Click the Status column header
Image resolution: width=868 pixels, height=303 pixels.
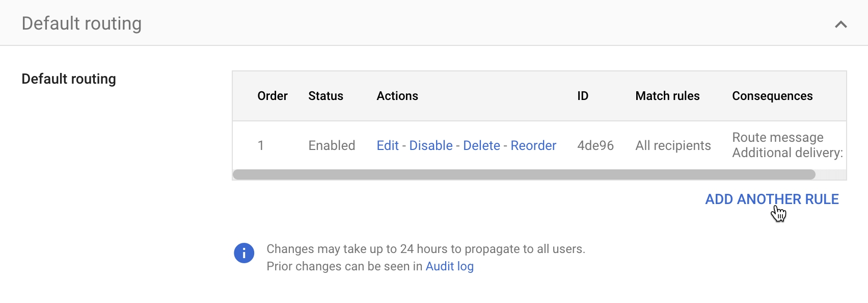325,96
